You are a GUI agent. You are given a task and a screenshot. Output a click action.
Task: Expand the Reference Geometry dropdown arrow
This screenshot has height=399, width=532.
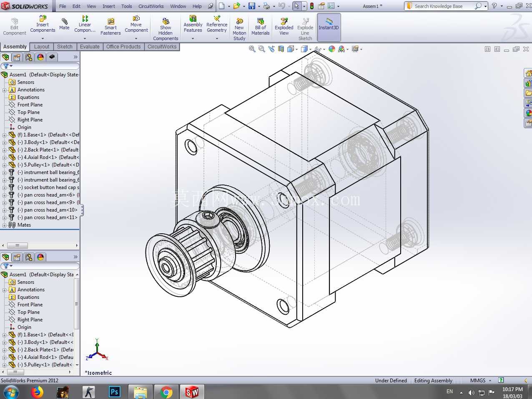tap(217, 38)
